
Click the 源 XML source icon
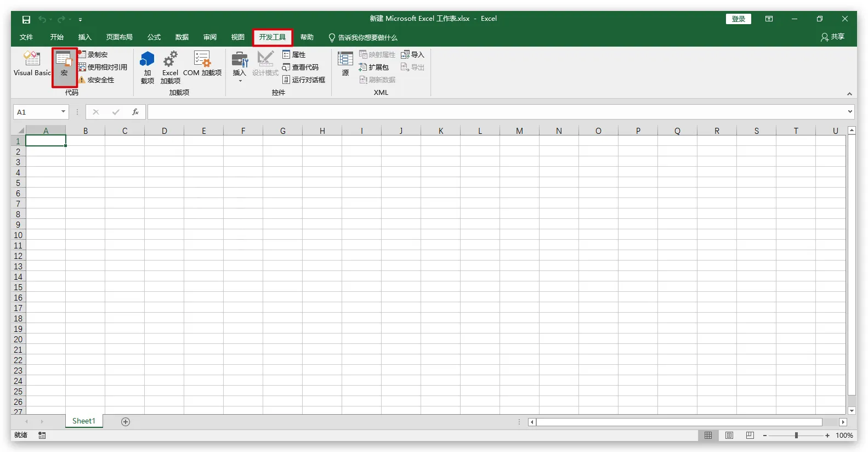[345, 64]
